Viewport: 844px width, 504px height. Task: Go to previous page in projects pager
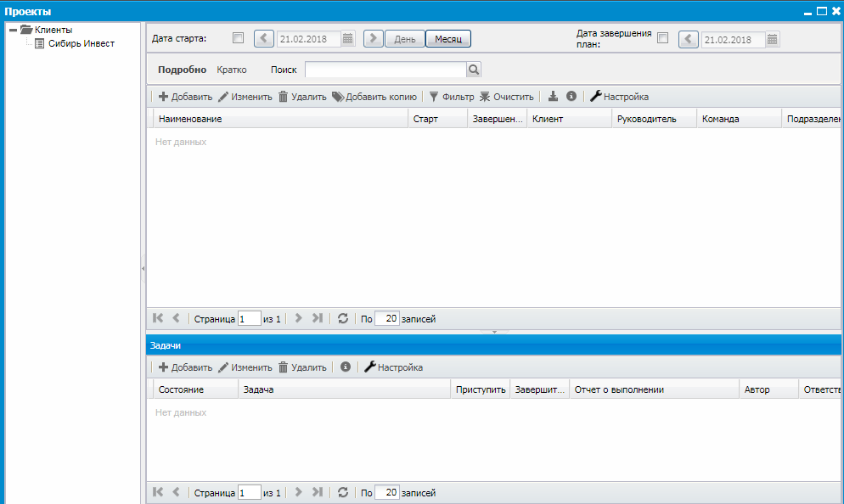coord(176,318)
